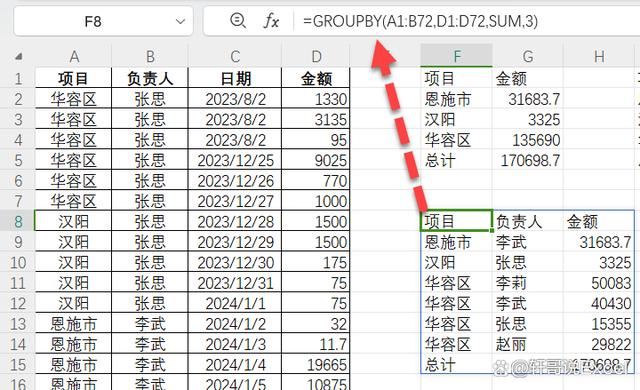The width and height of the screenshot is (640, 390).
Task: Select column C header
Action: pos(235,56)
